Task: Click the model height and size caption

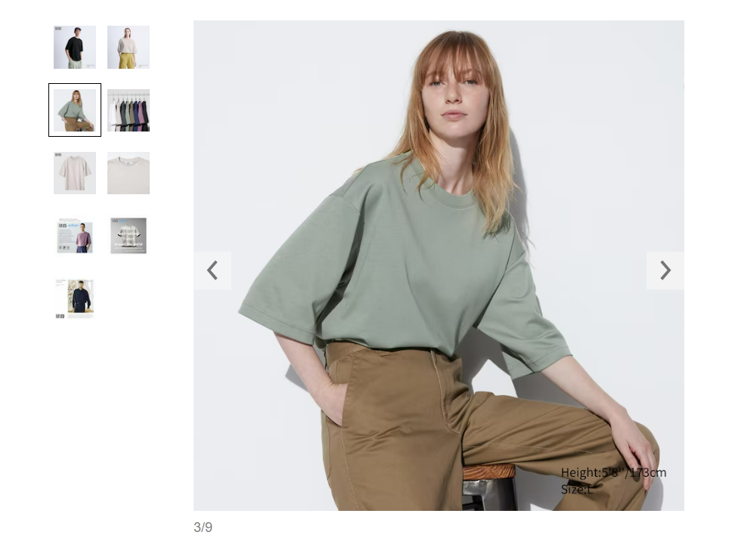Action: point(613,481)
